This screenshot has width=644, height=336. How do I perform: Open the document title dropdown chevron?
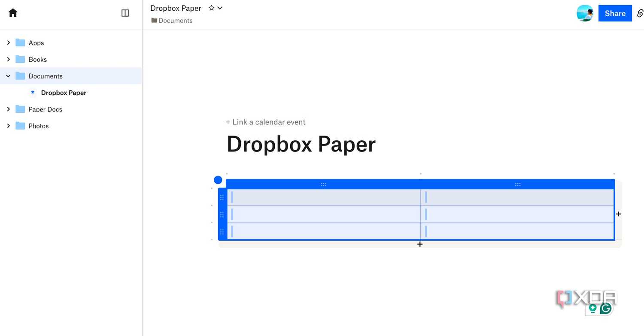[x=220, y=8]
